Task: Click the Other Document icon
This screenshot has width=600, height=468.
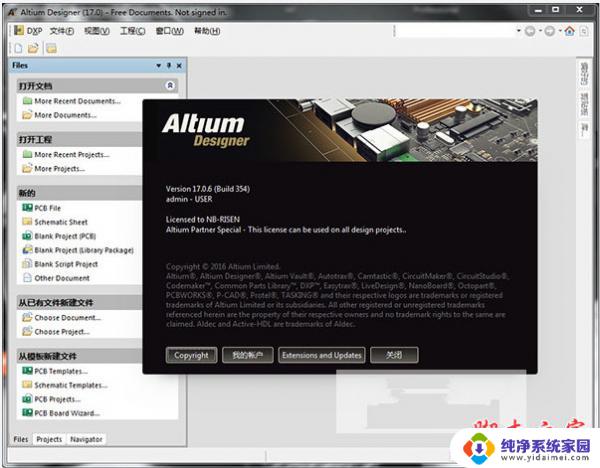Action: [x=27, y=278]
